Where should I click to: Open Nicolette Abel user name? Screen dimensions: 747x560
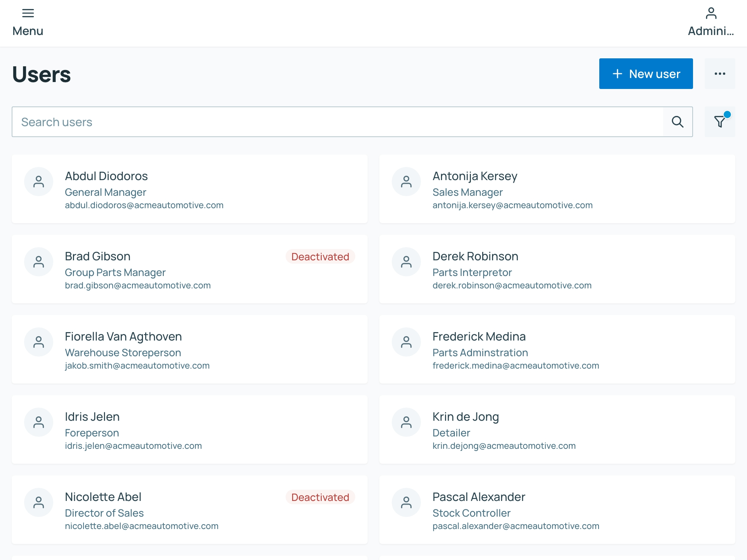pyautogui.click(x=103, y=497)
